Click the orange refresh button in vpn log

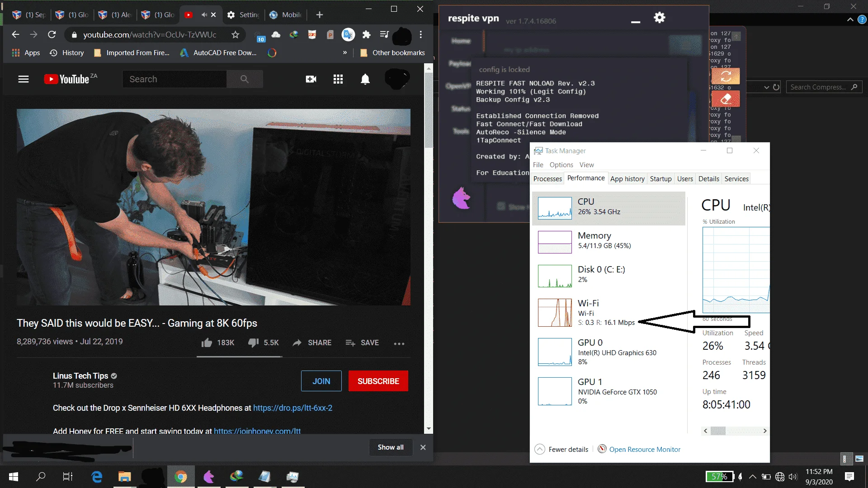pyautogui.click(x=726, y=76)
